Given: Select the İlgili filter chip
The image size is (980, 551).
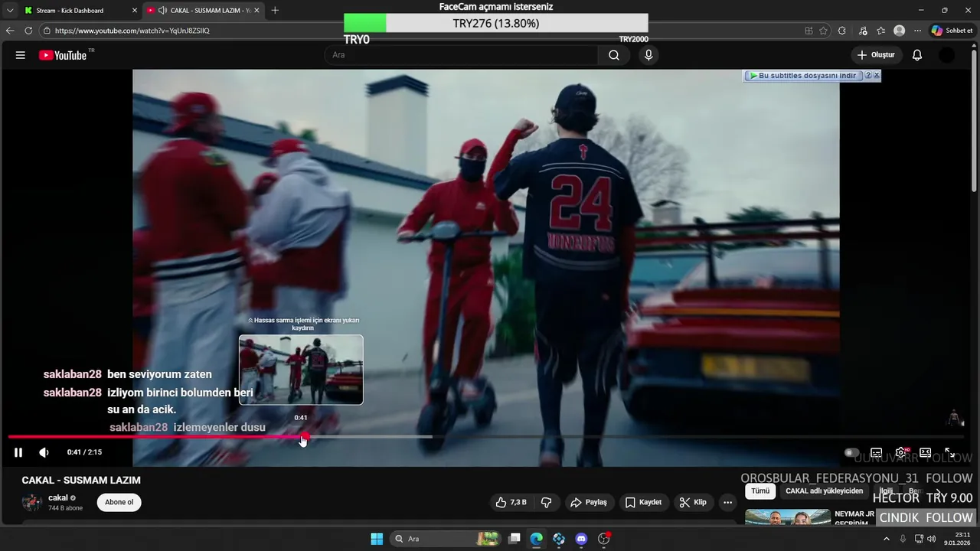Looking at the screenshot, I should point(886,491).
